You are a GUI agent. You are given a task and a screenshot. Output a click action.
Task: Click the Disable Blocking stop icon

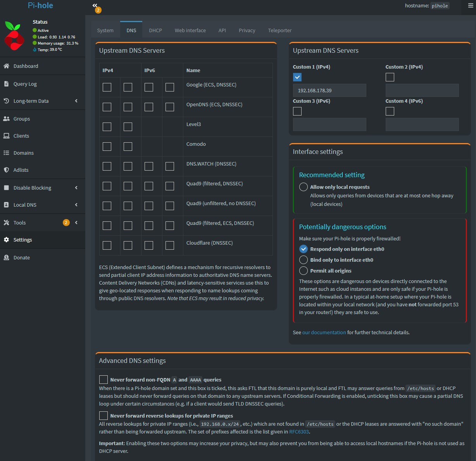(x=6, y=188)
